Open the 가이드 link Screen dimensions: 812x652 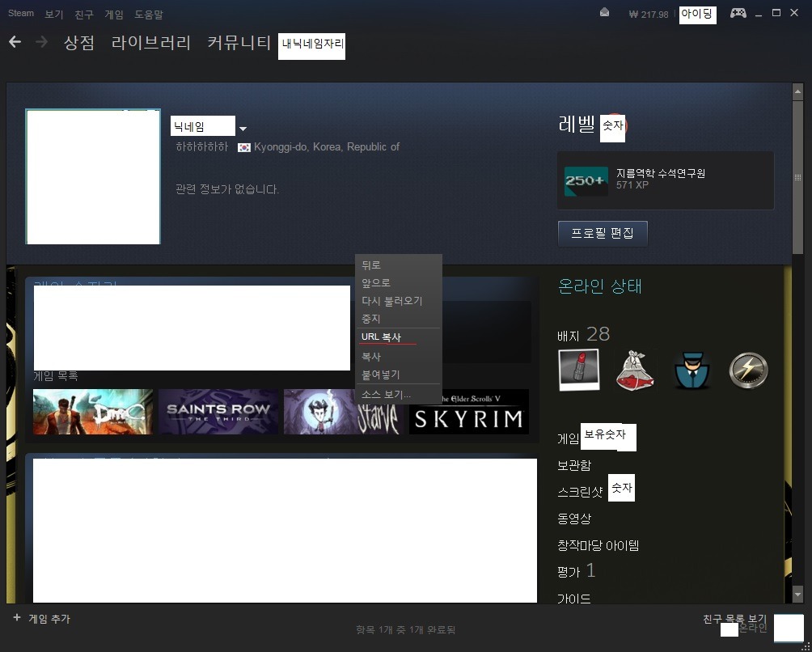coord(573,598)
